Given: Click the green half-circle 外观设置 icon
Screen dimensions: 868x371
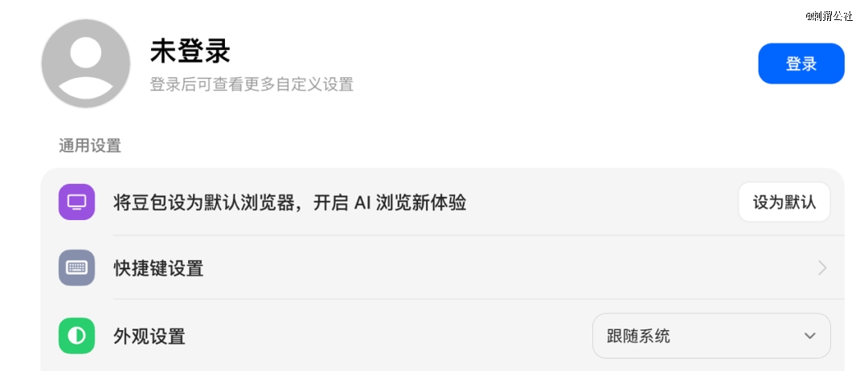Looking at the screenshot, I should [77, 336].
